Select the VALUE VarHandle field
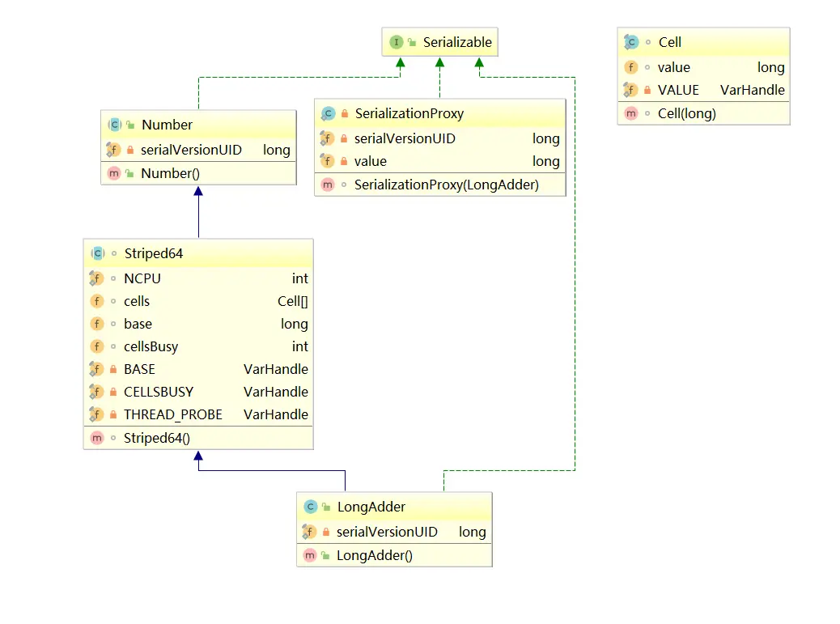The height and width of the screenshot is (624, 840). pyautogui.click(x=703, y=90)
